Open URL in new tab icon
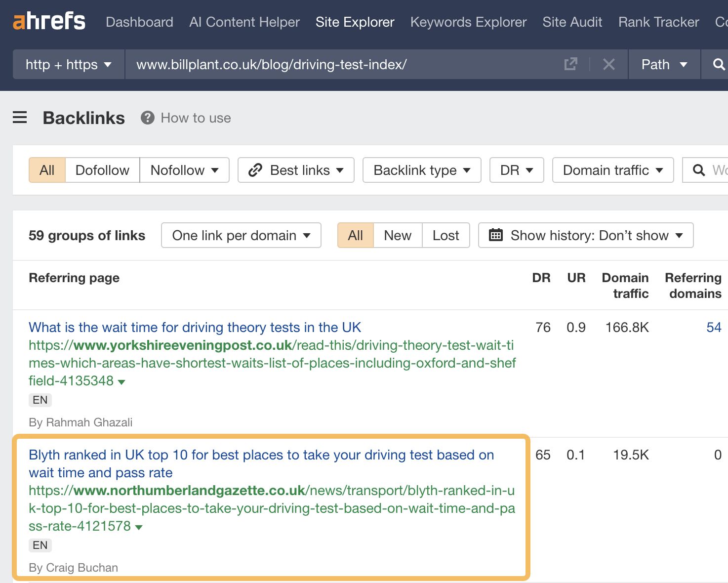The width and height of the screenshot is (728, 583). pos(570,64)
